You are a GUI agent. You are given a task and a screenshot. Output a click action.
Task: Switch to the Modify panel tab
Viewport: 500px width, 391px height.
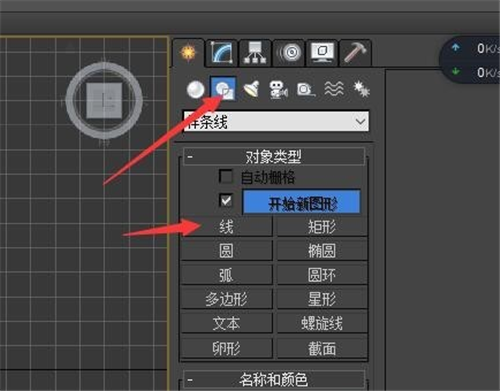pos(222,53)
